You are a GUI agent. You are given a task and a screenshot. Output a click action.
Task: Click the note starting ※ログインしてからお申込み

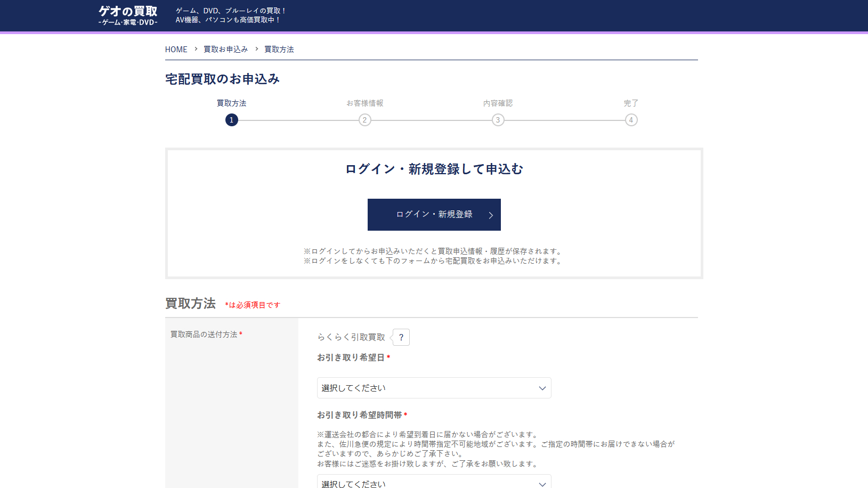434,251
